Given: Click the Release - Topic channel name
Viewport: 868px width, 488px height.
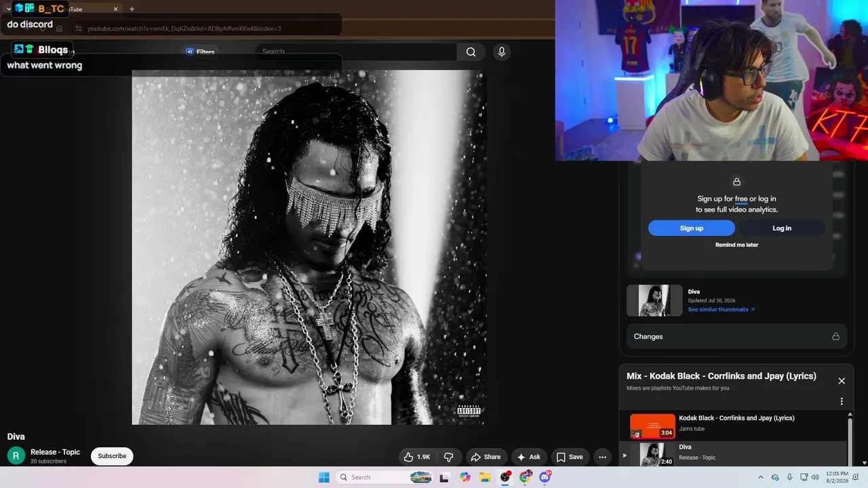Looking at the screenshot, I should [x=55, y=452].
